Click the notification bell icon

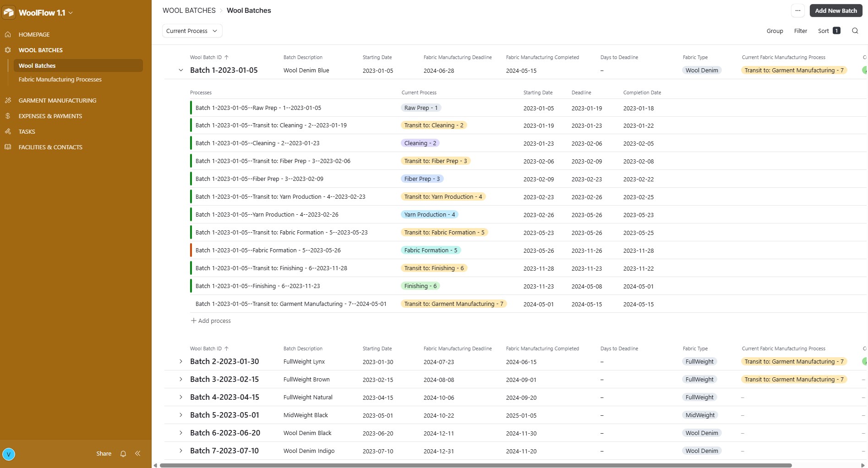coord(123,454)
